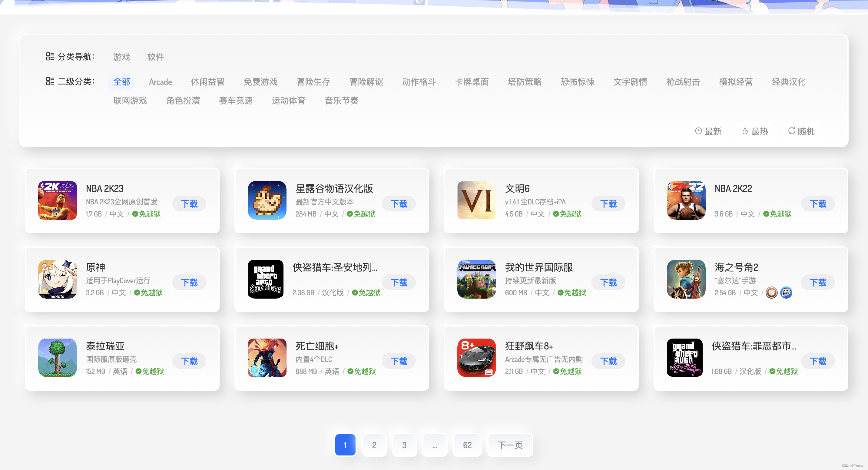Filter by 模拟经营 subcategory
Screen dimensions: 868x470
pos(736,81)
